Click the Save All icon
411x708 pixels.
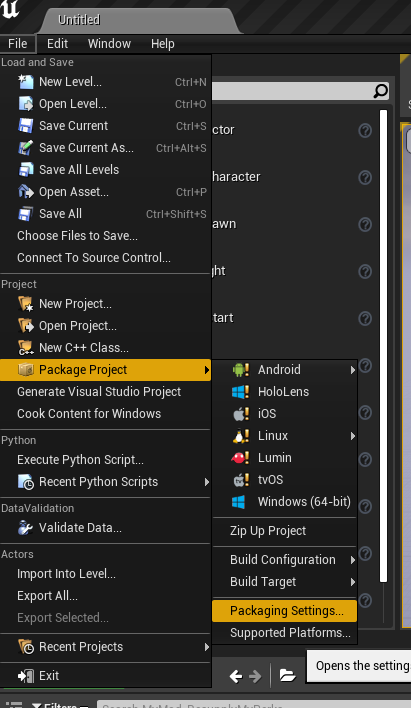[x=26, y=214]
